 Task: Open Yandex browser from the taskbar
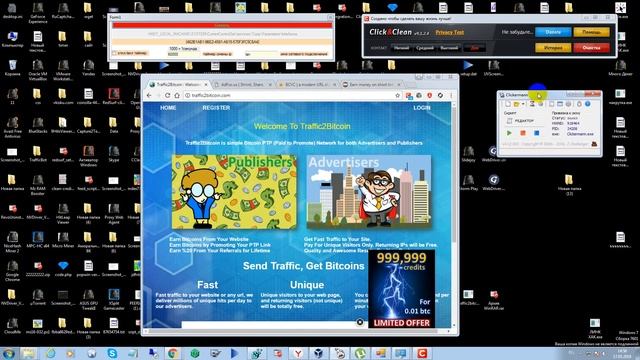pos(298,353)
